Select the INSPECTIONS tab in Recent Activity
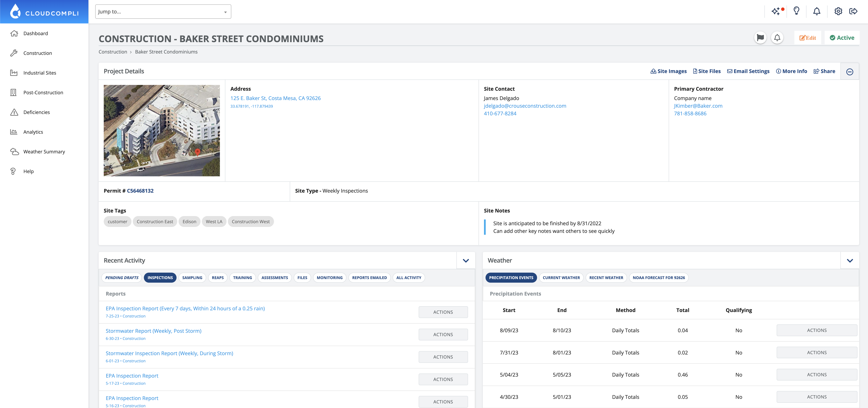This screenshot has width=868, height=408. pyautogui.click(x=160, y=278)
